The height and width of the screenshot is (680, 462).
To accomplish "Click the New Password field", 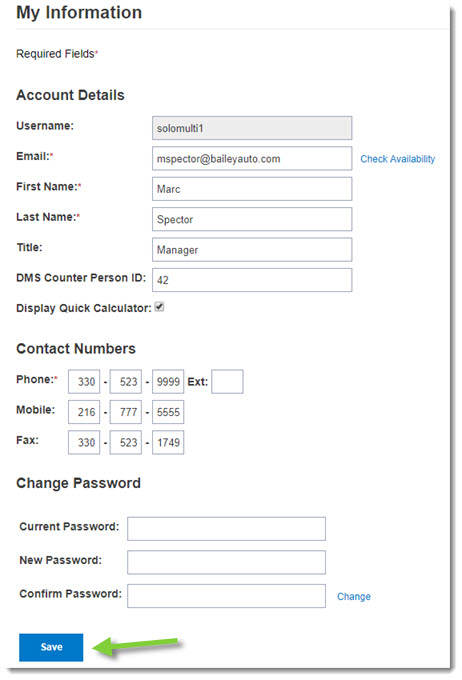I will click(x=226, y=562).
